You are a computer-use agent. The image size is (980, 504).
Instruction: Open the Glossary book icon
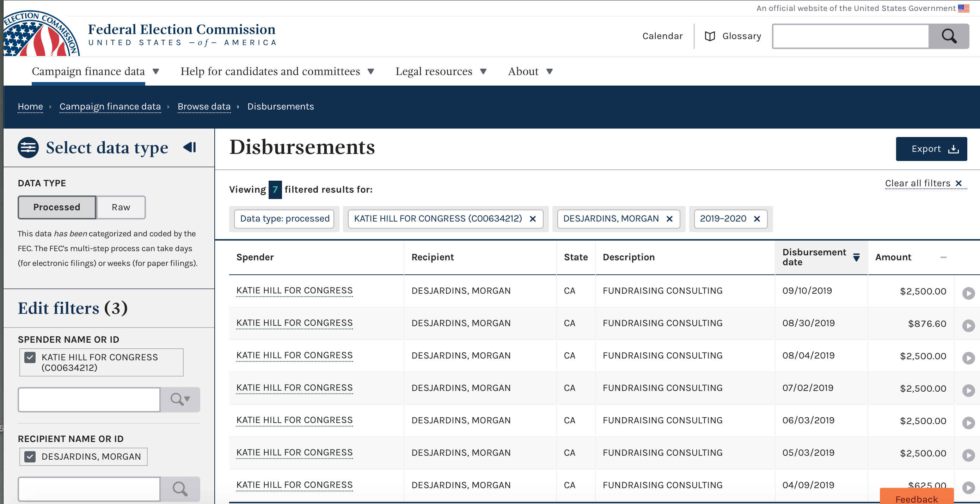pyautogui.click(x=710, y=37)
